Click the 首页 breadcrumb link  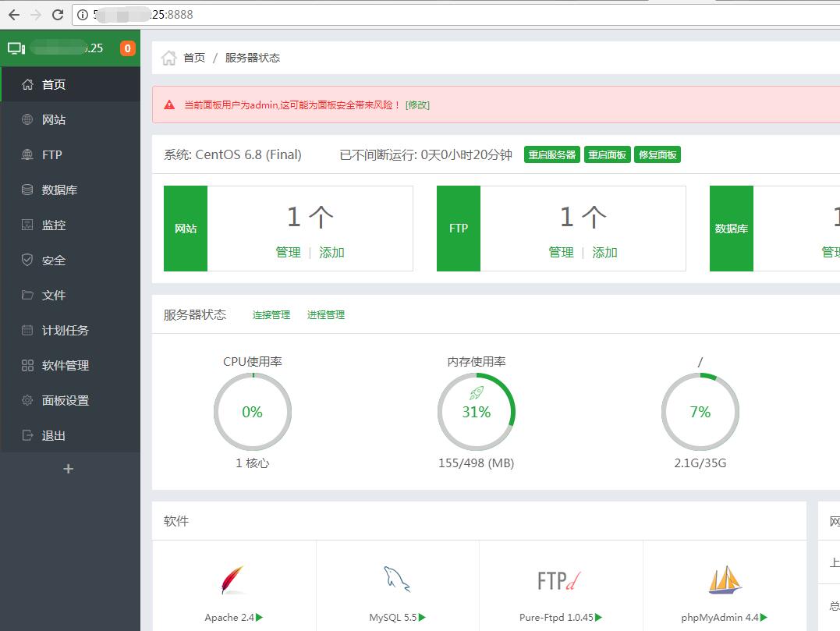[x=194, y=58]
